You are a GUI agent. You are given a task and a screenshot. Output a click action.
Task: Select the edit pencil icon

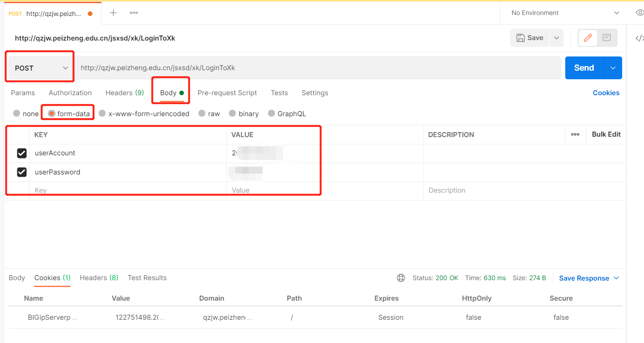click(x=587, y=38)
